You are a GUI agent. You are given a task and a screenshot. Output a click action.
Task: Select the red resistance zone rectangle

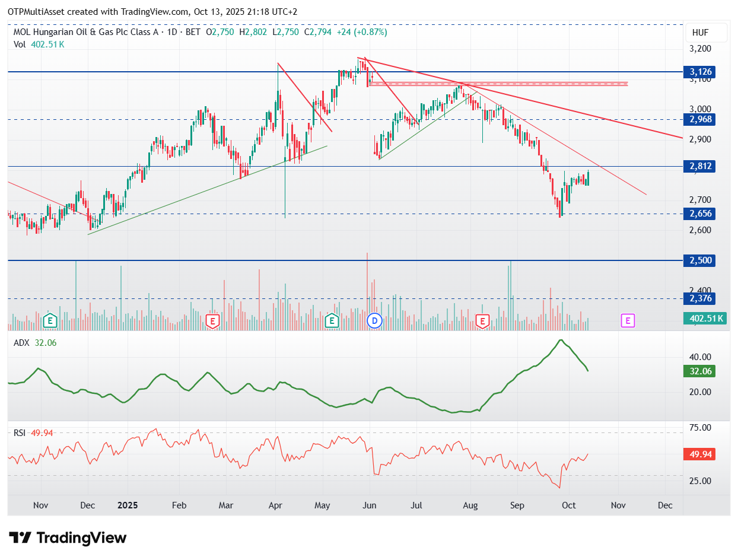(x=498, y=84)
